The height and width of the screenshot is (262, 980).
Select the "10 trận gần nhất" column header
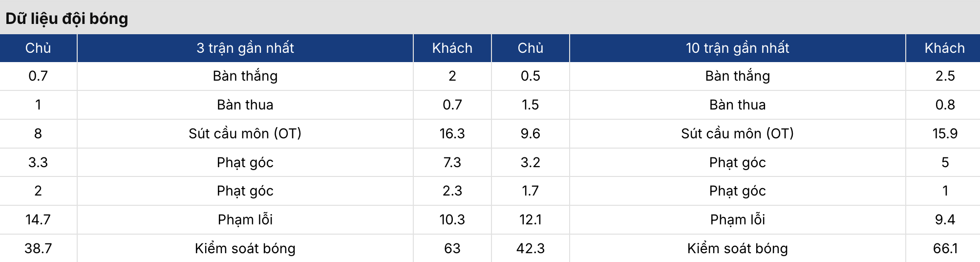(x=737, y=48)
